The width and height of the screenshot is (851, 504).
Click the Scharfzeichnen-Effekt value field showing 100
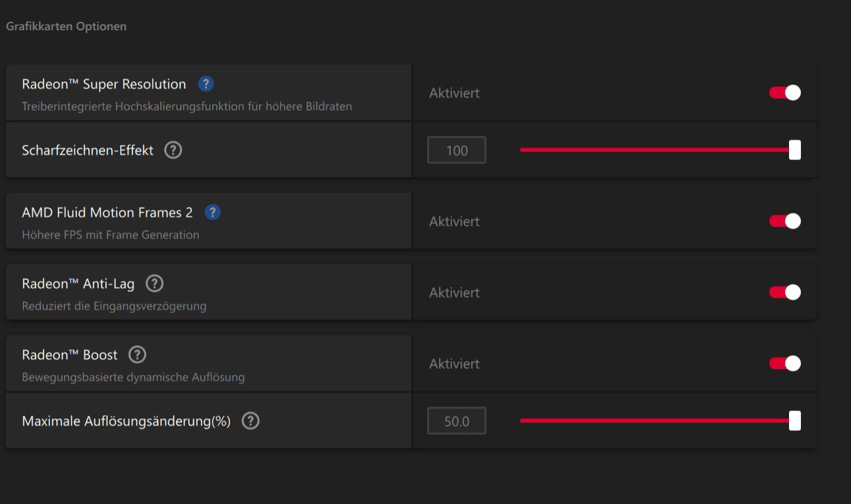[457, 150]
